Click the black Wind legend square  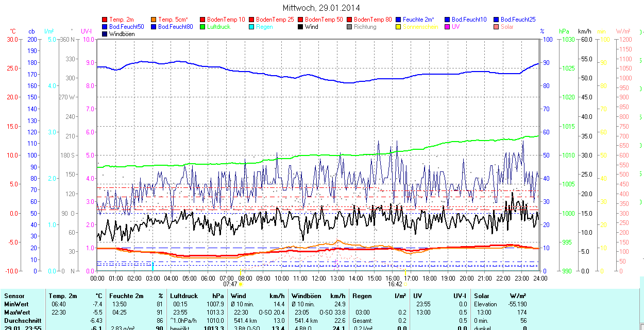[x=300, y=27]
